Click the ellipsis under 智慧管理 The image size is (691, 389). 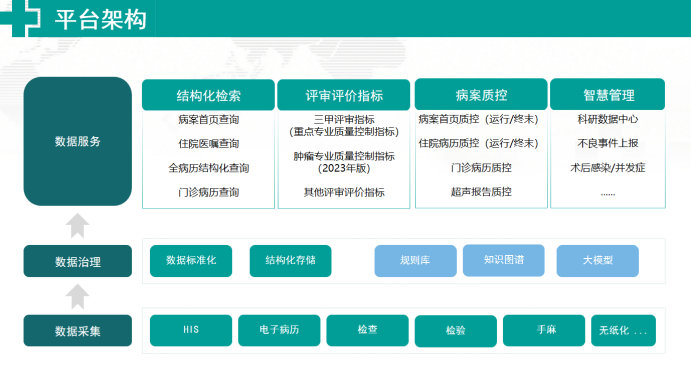coord(608,194)
